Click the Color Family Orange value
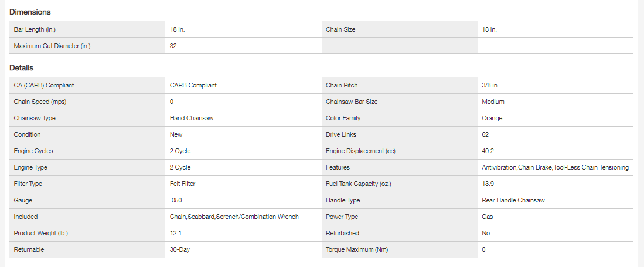The image size is (644, 267). click(x=492, y=118)
